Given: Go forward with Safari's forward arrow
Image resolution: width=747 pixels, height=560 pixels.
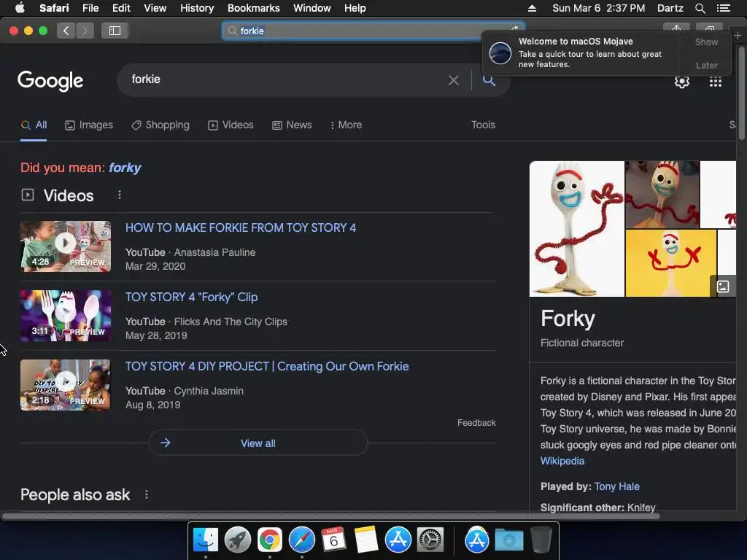Looking at the screenshot, I should click(85, 31).
